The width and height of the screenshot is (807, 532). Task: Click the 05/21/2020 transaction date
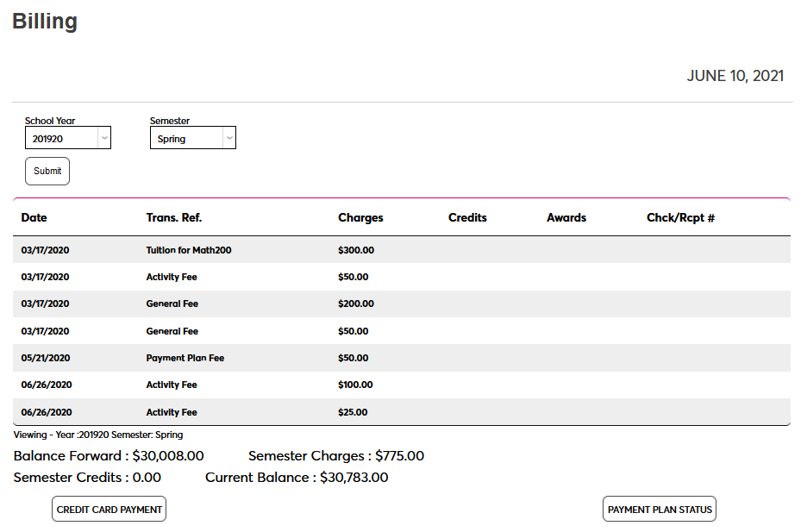(46, 358)
